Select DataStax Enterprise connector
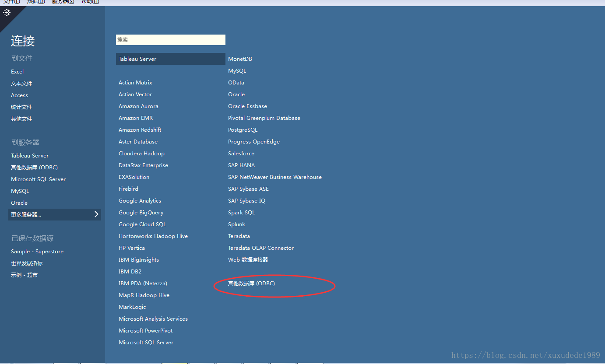Image resolution: width=605 pixels, height=364 pixels. (x=143, y=165)
